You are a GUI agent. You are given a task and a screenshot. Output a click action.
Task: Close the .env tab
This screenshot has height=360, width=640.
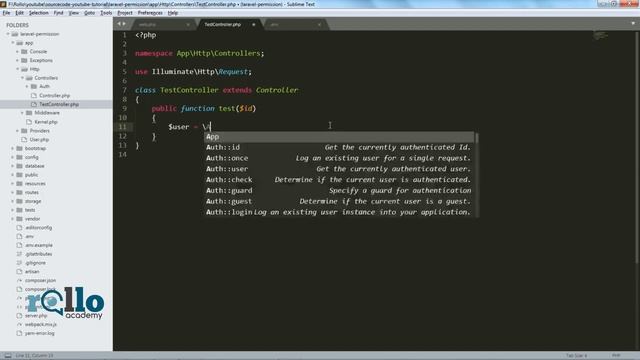(x=319, y=24)
